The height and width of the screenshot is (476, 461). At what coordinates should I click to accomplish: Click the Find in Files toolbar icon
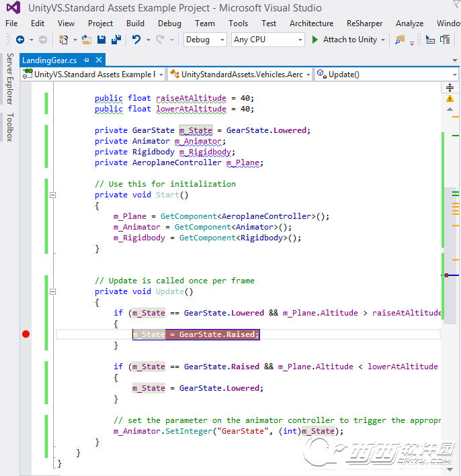400,40
